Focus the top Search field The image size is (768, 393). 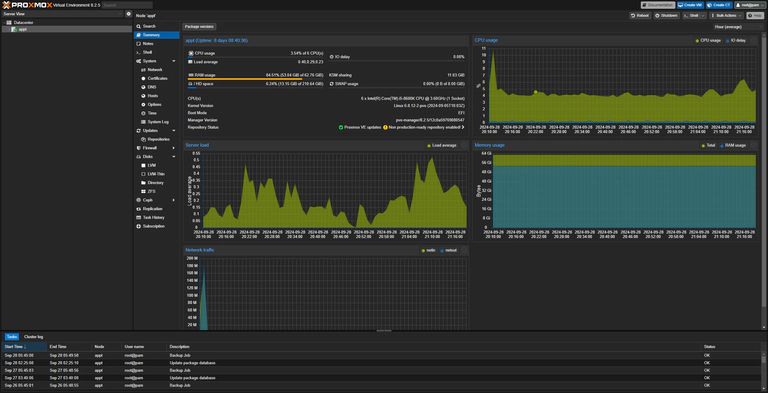127,5
